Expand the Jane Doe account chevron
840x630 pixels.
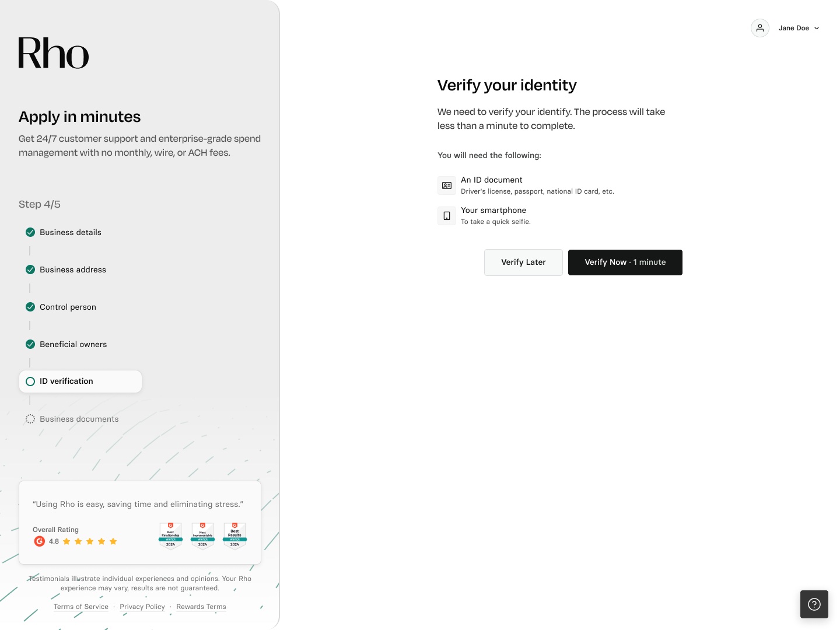click(817, 28)
